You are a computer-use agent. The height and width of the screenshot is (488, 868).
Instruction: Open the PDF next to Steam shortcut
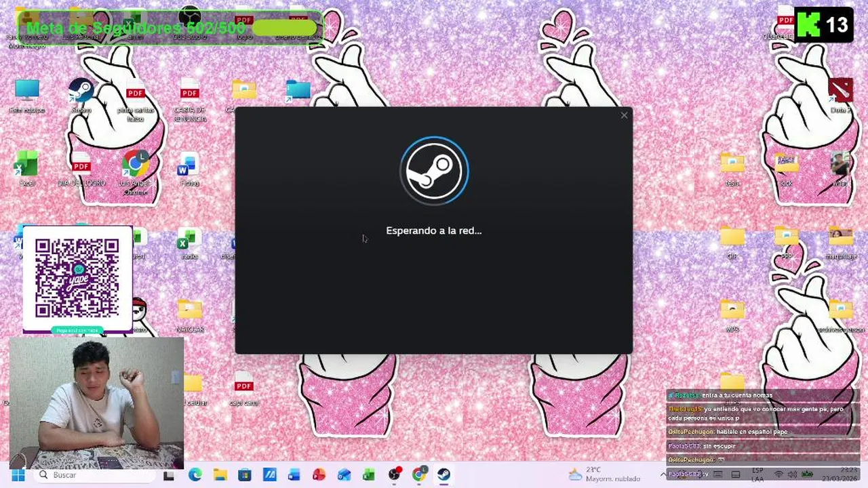point(136,100)
